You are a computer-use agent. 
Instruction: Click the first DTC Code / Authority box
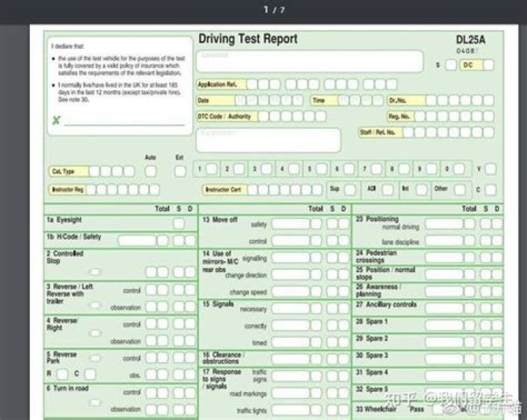(263, 116)
